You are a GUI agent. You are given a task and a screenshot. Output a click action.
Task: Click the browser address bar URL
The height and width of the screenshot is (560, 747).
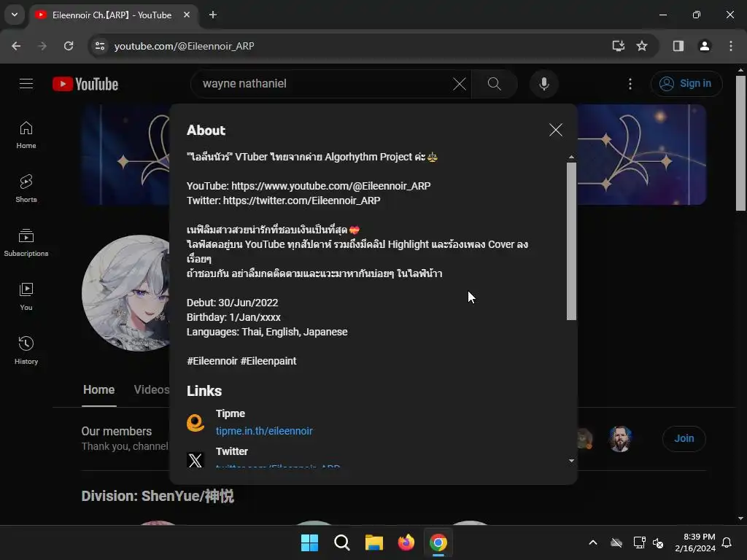[184, 46]
